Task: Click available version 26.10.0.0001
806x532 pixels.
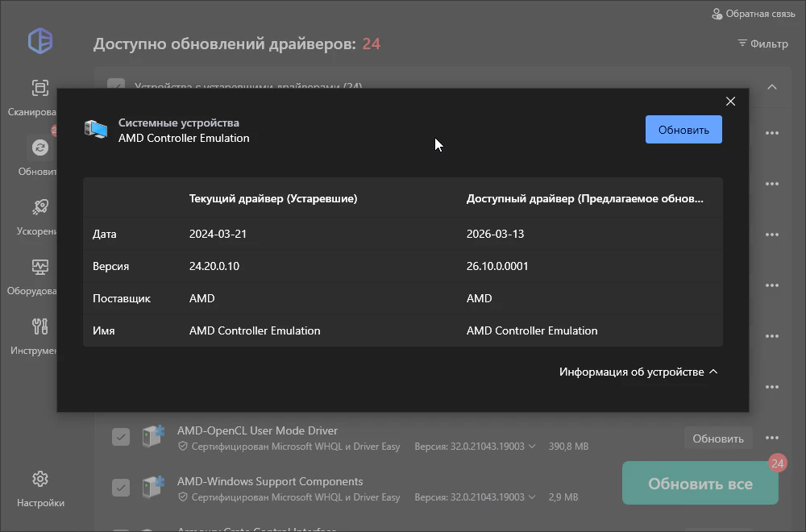Action: (497, 266)
